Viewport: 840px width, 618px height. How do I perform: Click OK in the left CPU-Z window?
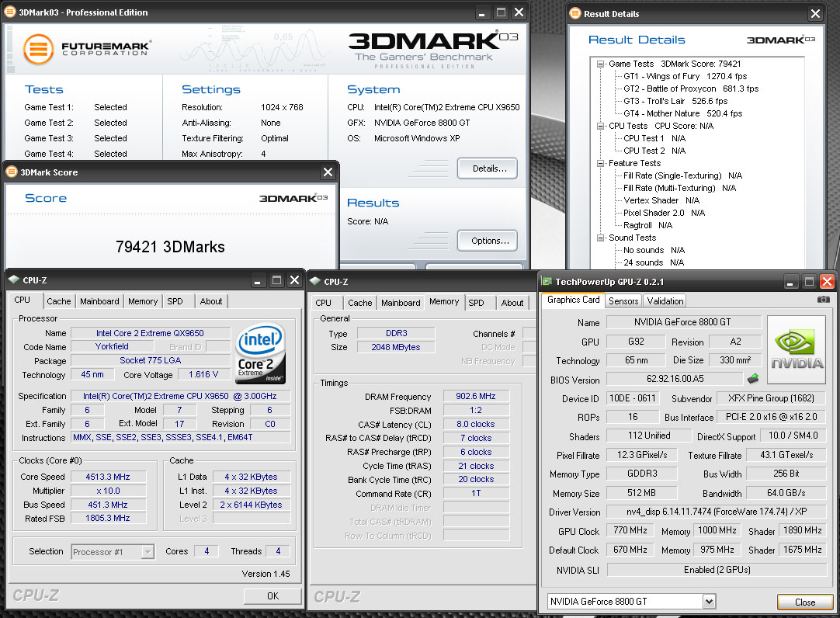(272, 595)
